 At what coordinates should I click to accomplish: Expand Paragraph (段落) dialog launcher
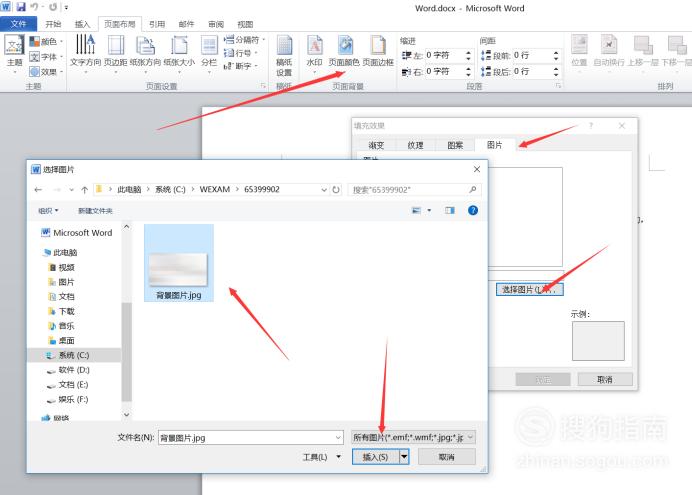pyautogui.click(x=558, y=86)
